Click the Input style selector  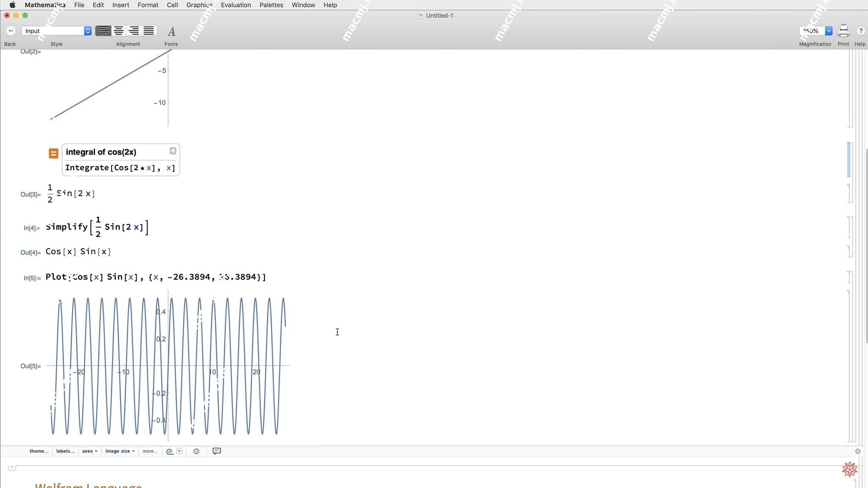[57, 30]
